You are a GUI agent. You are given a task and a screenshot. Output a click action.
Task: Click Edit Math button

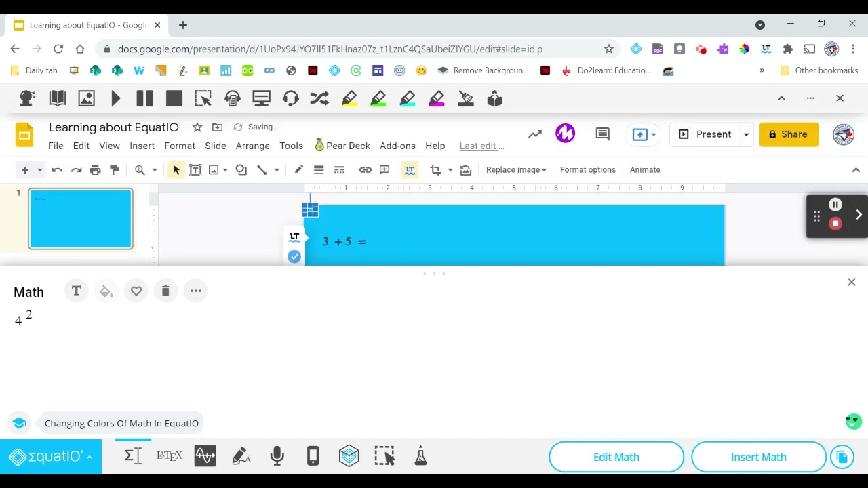(x=616, y=457)
